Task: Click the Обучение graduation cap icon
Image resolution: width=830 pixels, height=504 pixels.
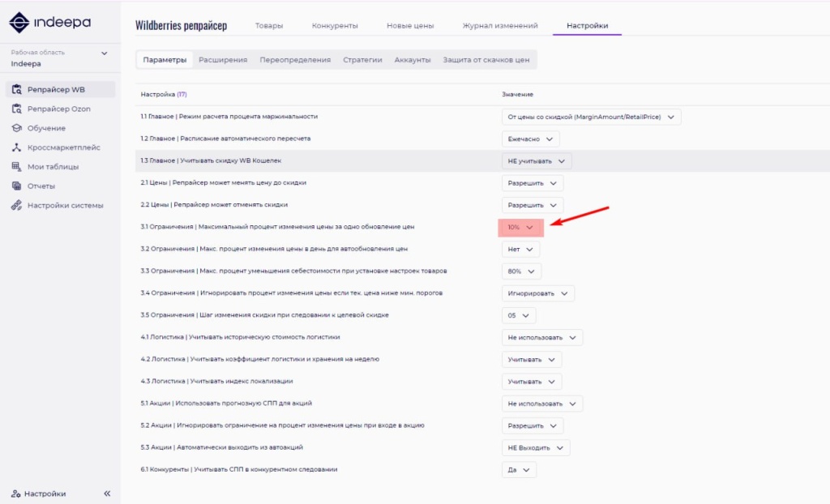Action: (17, 128)
